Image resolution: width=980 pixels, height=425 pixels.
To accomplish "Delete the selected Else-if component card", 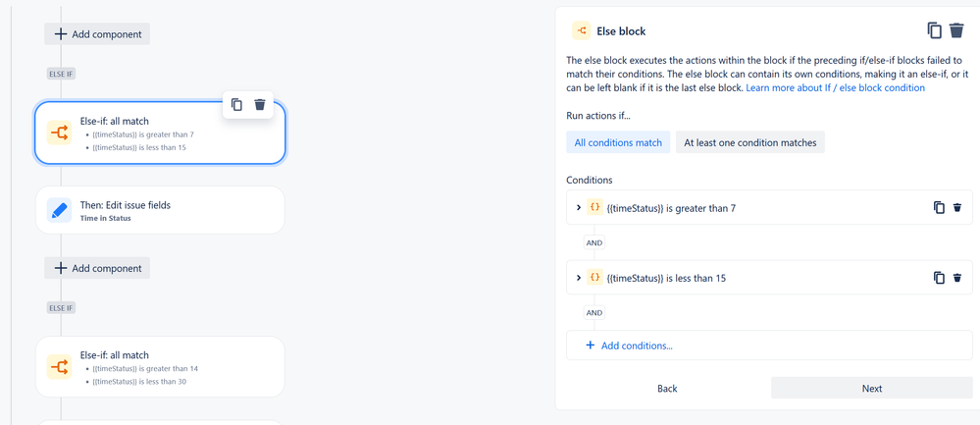I will pyautogui.click(x=260, y=104).
